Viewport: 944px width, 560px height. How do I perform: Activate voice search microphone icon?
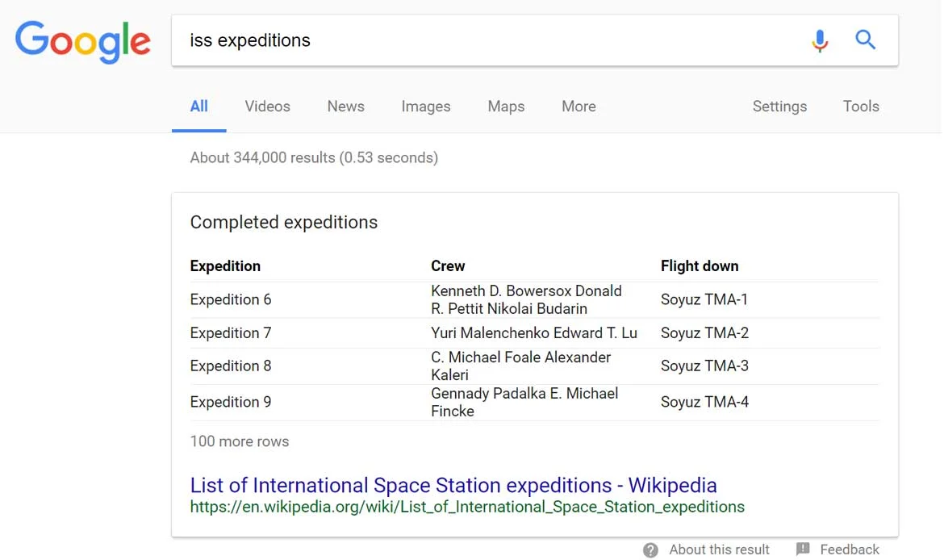click(820, 40)
